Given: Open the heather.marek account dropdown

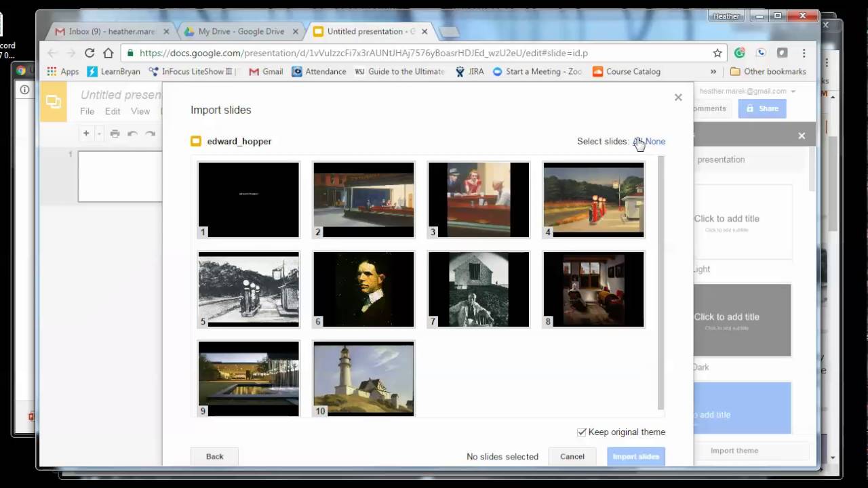Looking at the screenshot, I should pos(747,91).
